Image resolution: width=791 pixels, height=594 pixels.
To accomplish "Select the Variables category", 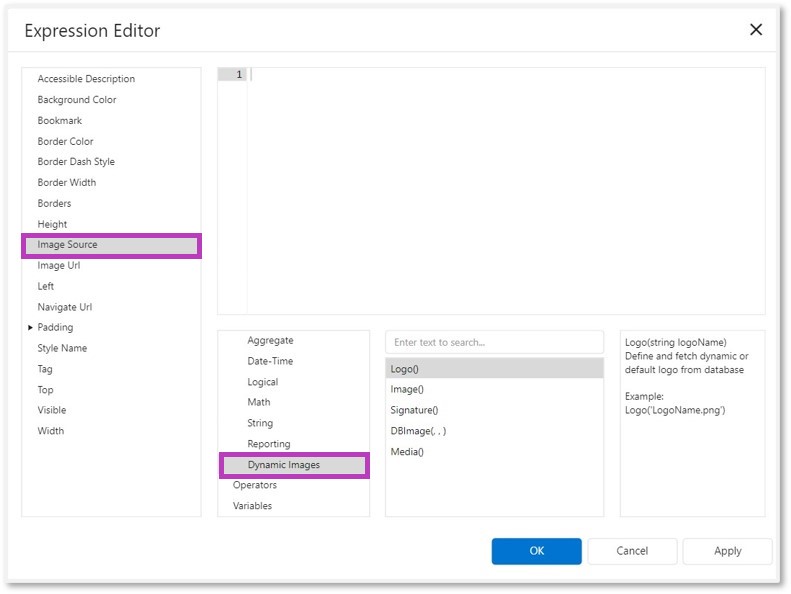I will click(252, 506).
